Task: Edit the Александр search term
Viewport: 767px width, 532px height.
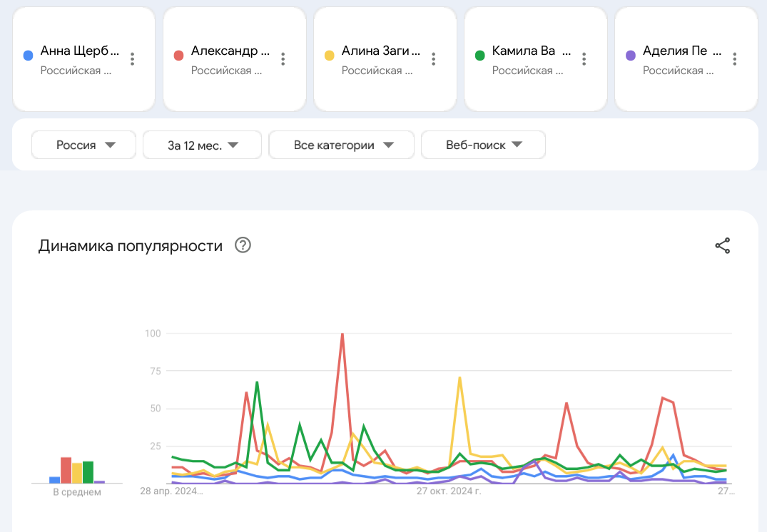Action: (x=230, y=51)
